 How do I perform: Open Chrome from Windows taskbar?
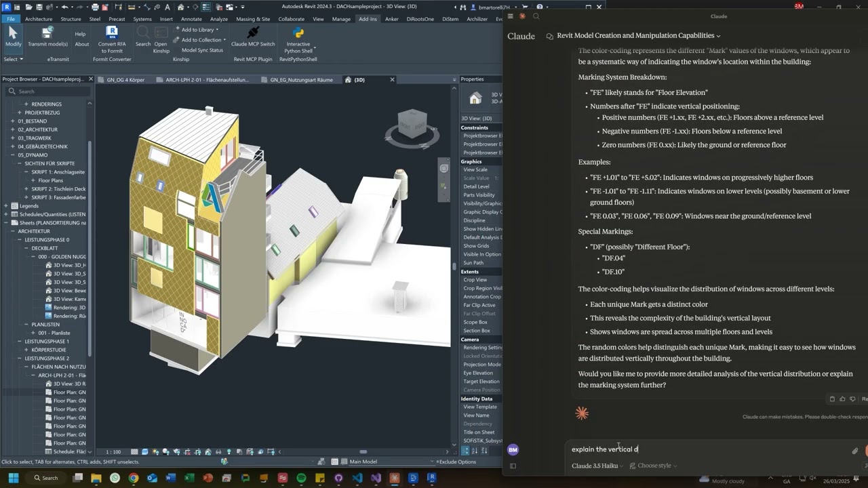coord(134,478)
